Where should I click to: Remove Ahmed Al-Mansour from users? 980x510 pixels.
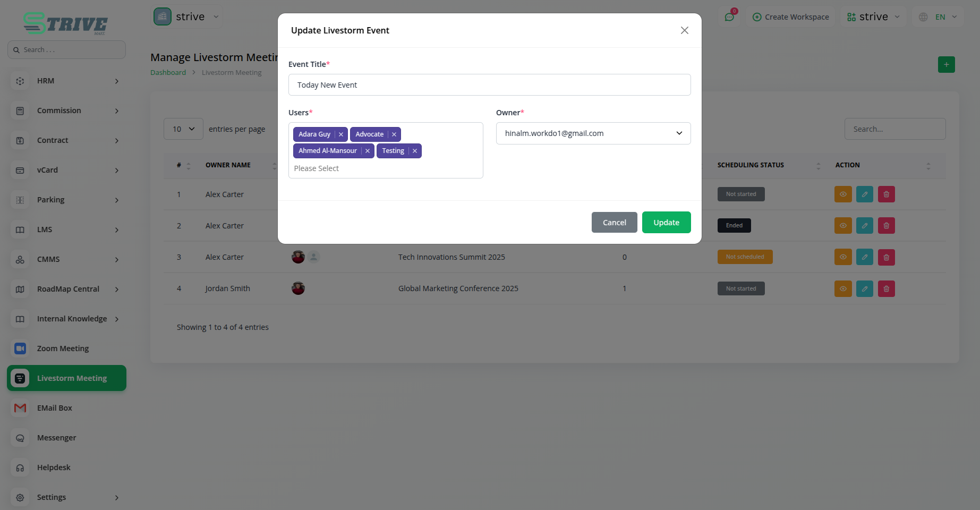pyautogui.click(x=368, y=151)
